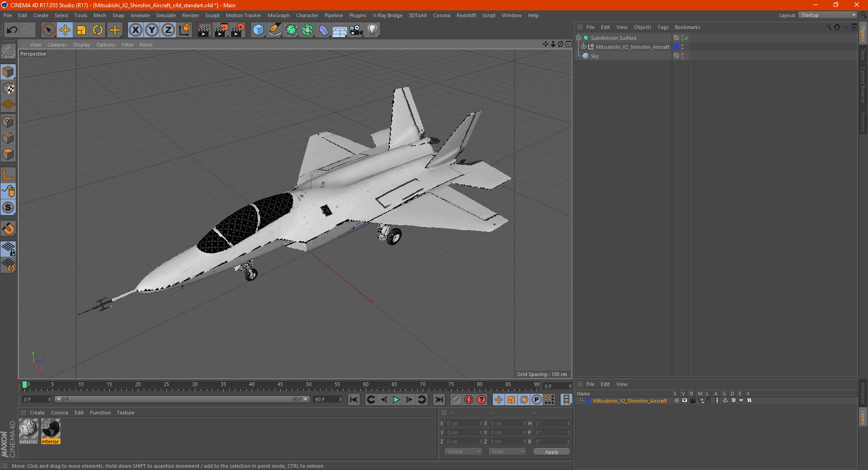Collapse the Subdivision Surface tree node

(578, 38)
